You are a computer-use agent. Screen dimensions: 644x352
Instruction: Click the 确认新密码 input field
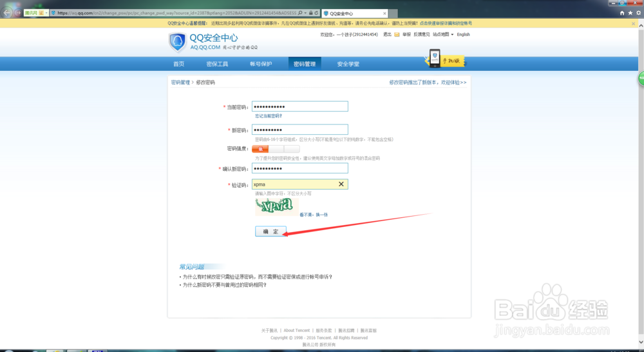pos(300,169)
